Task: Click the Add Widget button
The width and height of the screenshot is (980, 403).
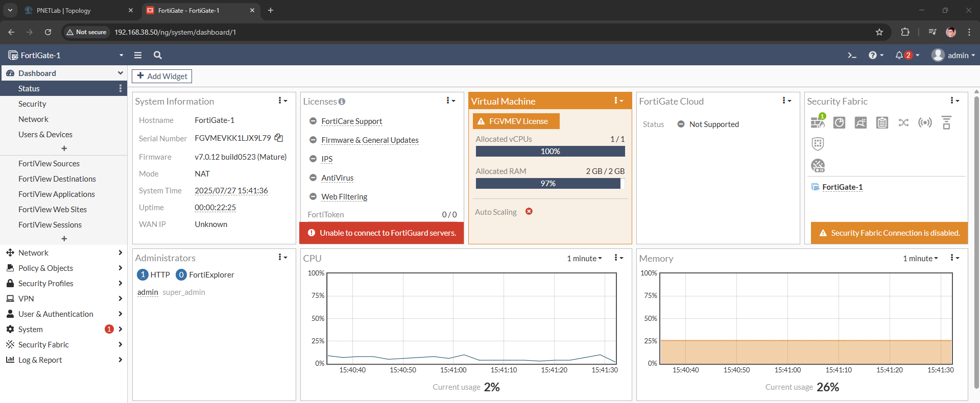Action: [162, 76]
